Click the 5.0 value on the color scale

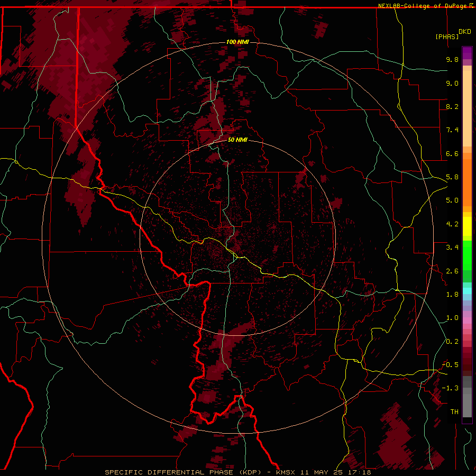pos(452,200)
